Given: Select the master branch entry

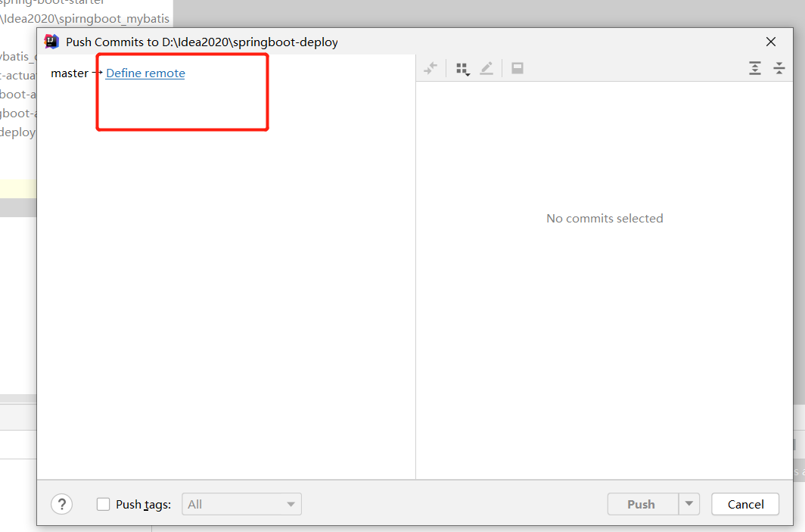Looking at the screenshot, I should point(70,73).
